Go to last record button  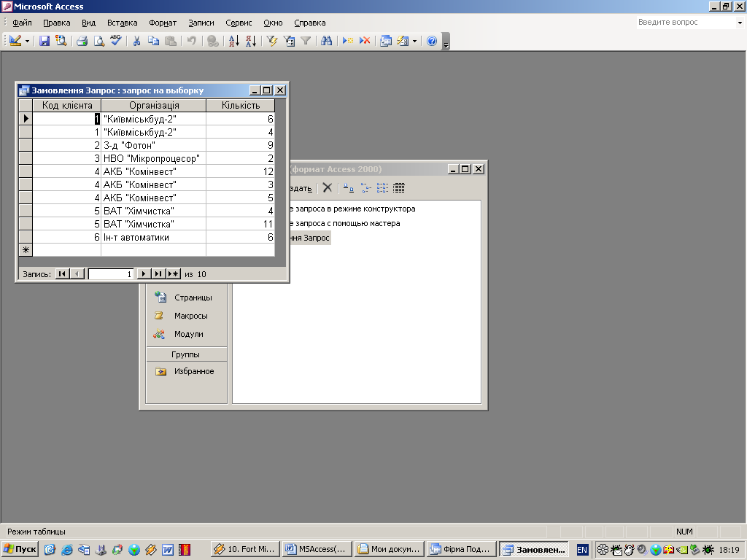point(158,274)
